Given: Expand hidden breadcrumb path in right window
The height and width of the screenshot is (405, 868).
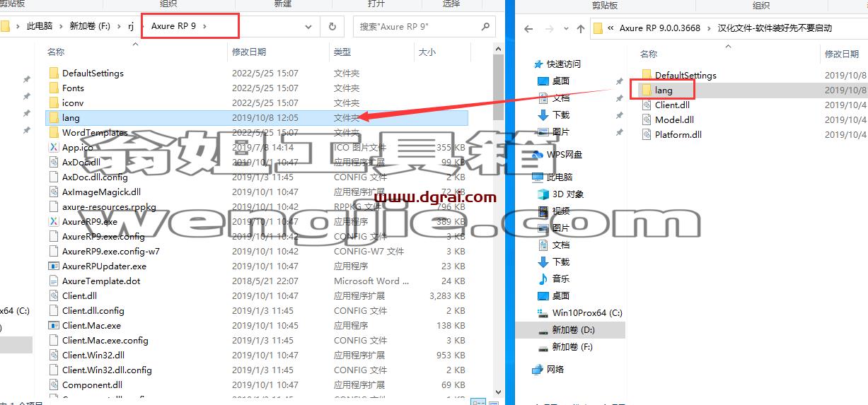Looking at the screenshot, I should 611,28.
